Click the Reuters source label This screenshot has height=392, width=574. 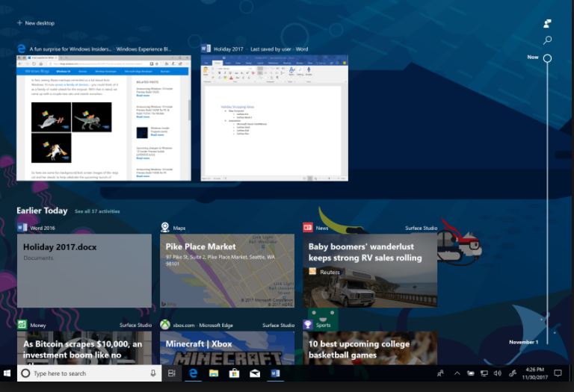(330, 272)
